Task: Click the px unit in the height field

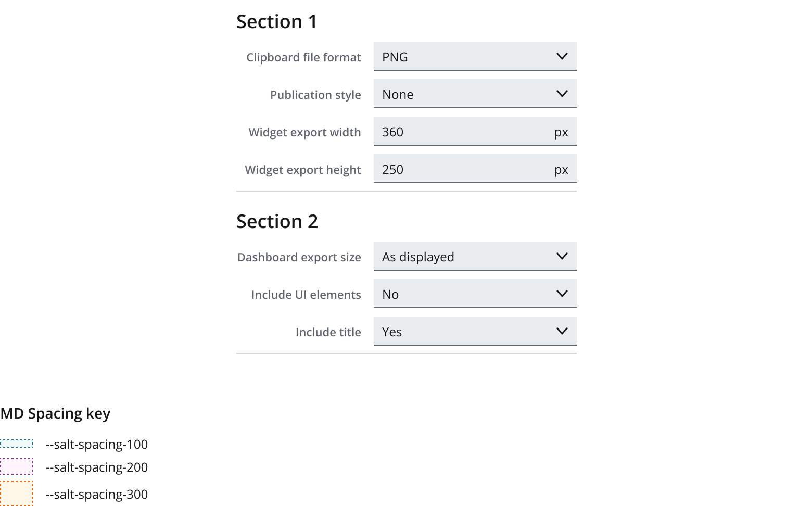Action: tap(561, 170)
